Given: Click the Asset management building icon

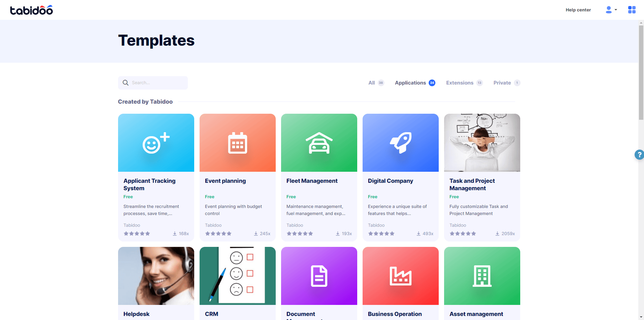Looking at the screenshot, I should [482, 276].
